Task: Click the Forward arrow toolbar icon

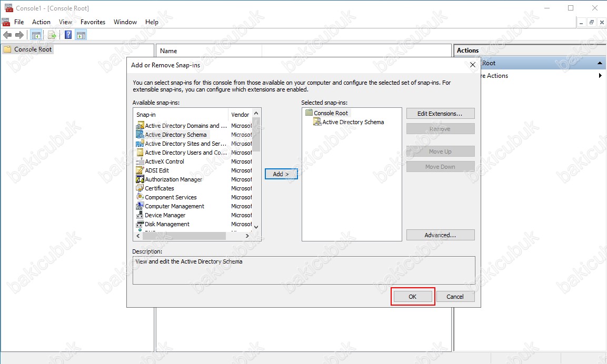Action: [x=19, y=35]
